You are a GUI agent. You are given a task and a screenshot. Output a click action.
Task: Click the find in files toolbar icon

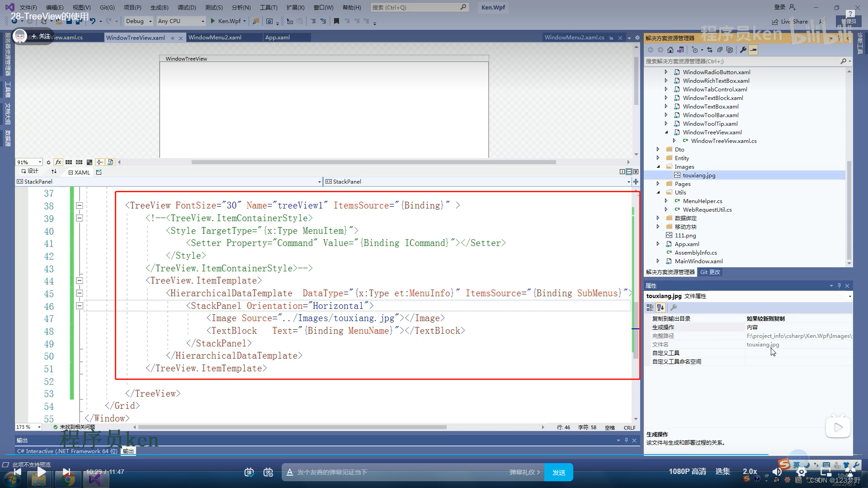pyautogui.click(x=256, y=21)
